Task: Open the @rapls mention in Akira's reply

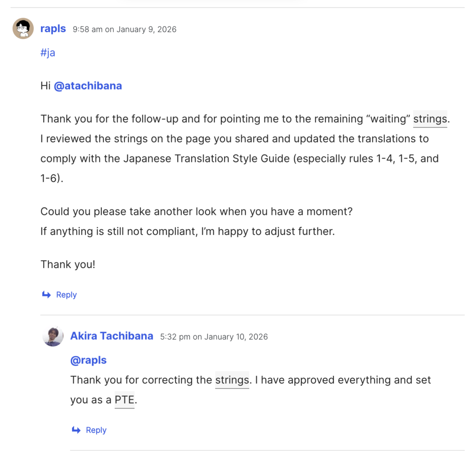Action: point(88,361)
